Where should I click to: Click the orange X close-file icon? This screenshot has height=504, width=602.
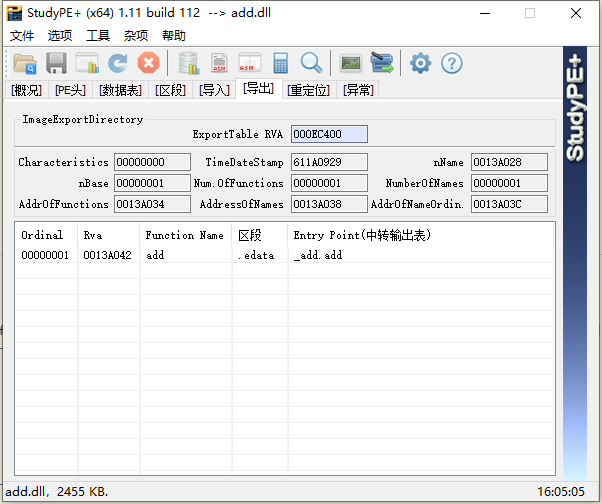149,63
